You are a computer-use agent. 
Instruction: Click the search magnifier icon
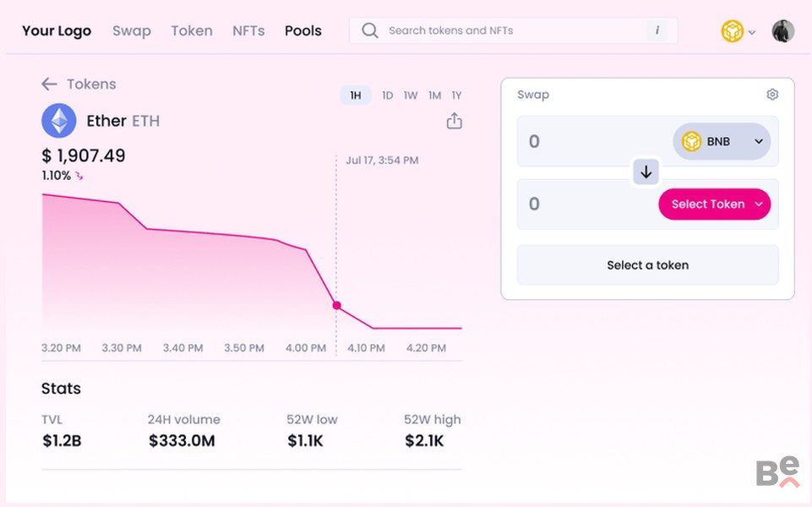(x=369, y=30)
